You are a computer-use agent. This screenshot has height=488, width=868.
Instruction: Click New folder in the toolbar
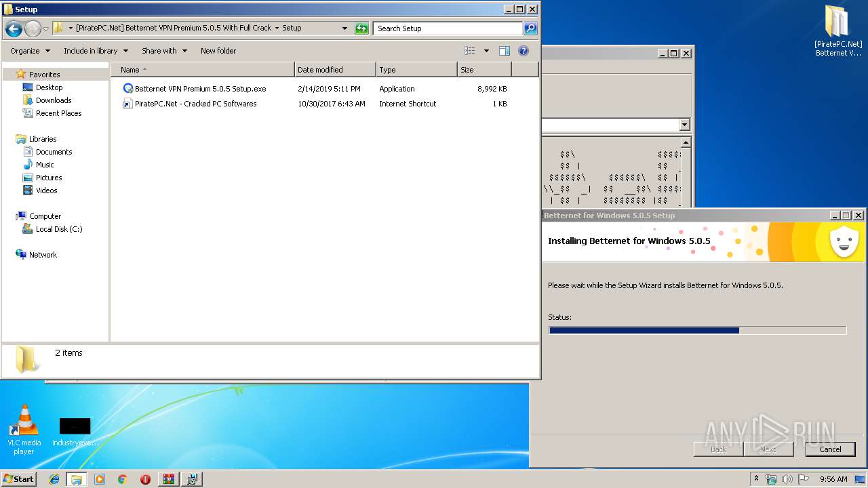218,51
